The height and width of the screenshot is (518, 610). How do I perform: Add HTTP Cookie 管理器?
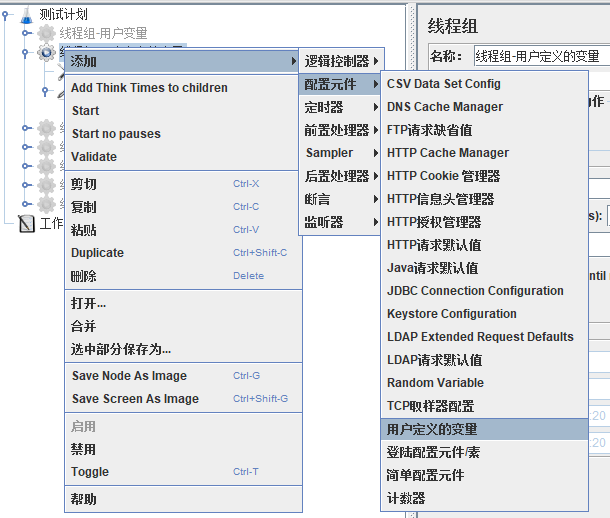[x=484, y=176]
